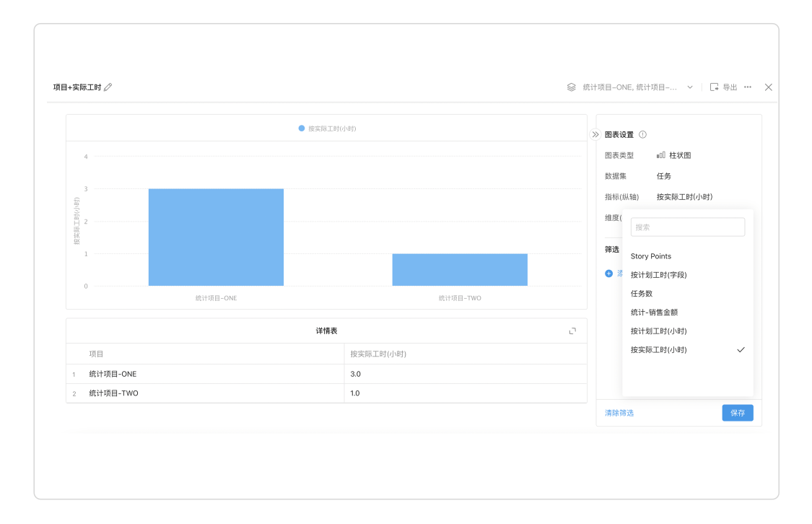Viewport: 812px width, 524px height.
Task: Click the bar chart type icon
Action: click(660, 155)
